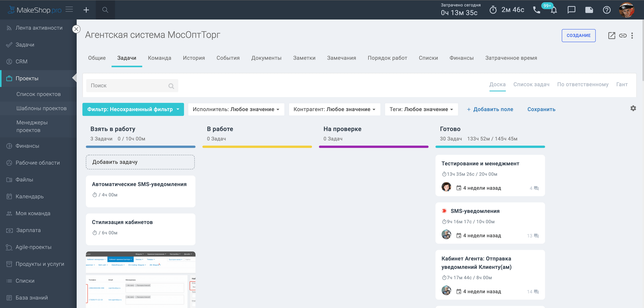Open the chat messages icon

(x=571, y=10)
